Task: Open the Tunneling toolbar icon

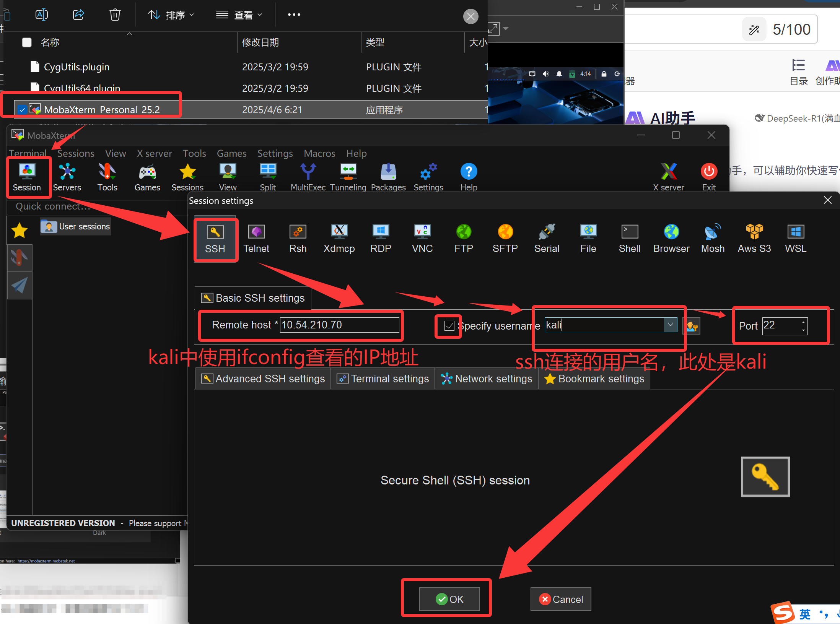Action: pos(348,177)
